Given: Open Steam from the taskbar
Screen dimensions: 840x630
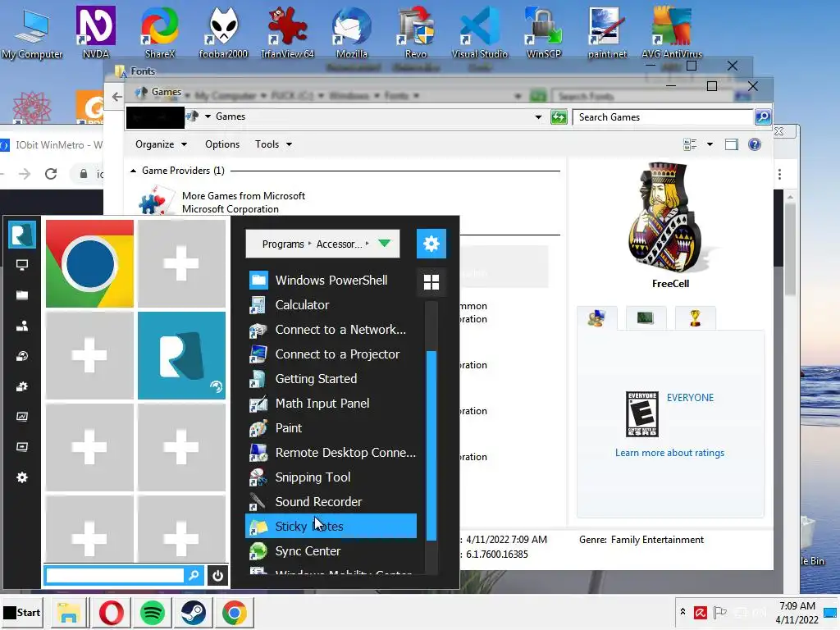Looking at the screenshot, I should 194,613.
